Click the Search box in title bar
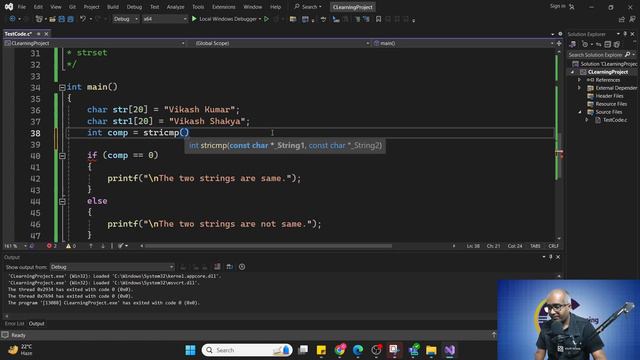Viewport: 640px width, 360px height. [308, 7]
